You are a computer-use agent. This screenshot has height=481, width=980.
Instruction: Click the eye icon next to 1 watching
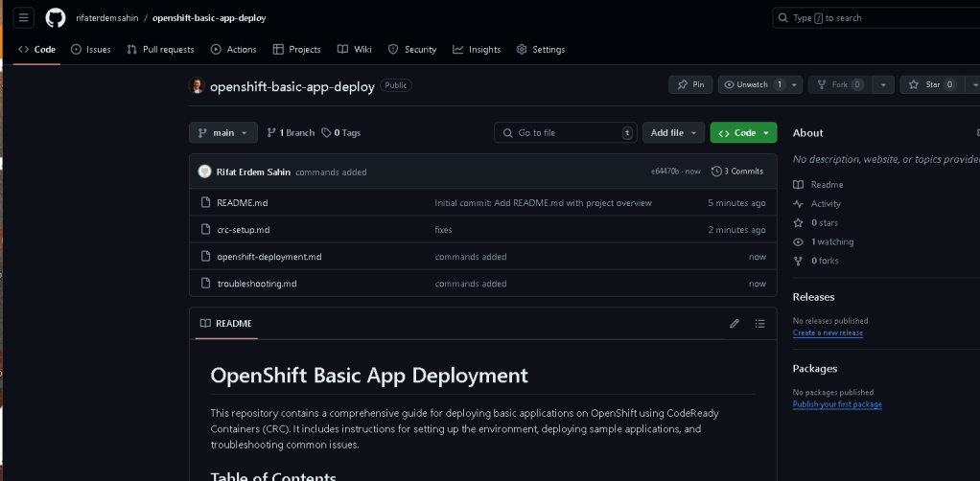point(798,241)
